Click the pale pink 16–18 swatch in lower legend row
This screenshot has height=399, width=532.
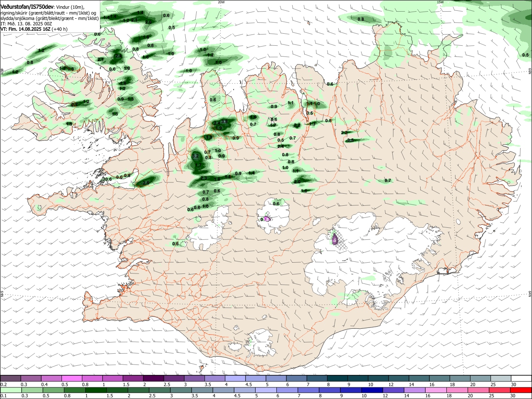436,390
